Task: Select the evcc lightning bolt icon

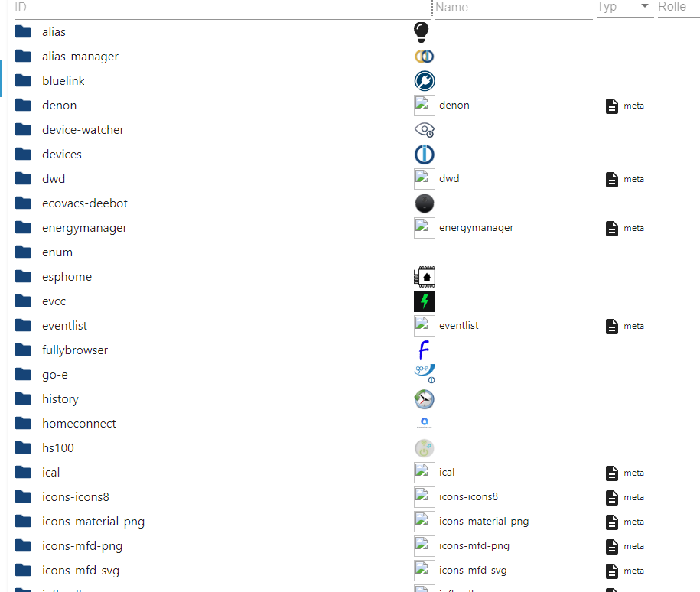Action: pyautogui.click(x=424, y=301)
